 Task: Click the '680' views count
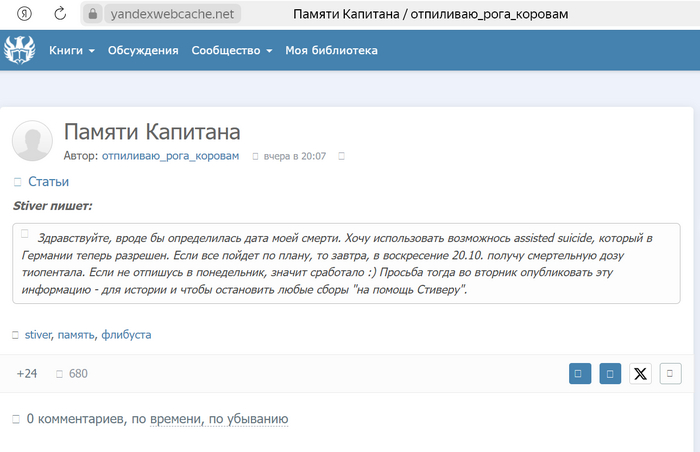pos(78,374)
